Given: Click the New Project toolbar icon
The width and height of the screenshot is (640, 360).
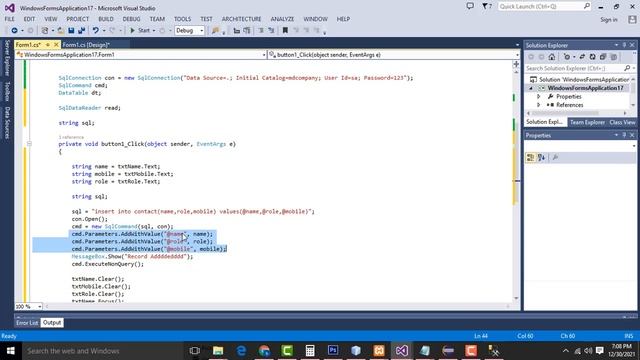Looking at the screenshot, I should click(x=45, y=31).
